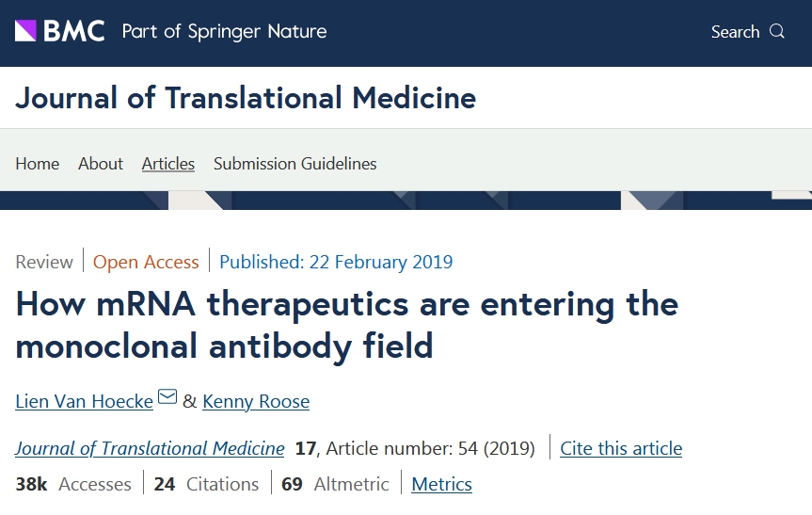Click the 24 Citations count
Image resolution: width=812 pixels, height=515 pixels.
(x=206, y=484)
